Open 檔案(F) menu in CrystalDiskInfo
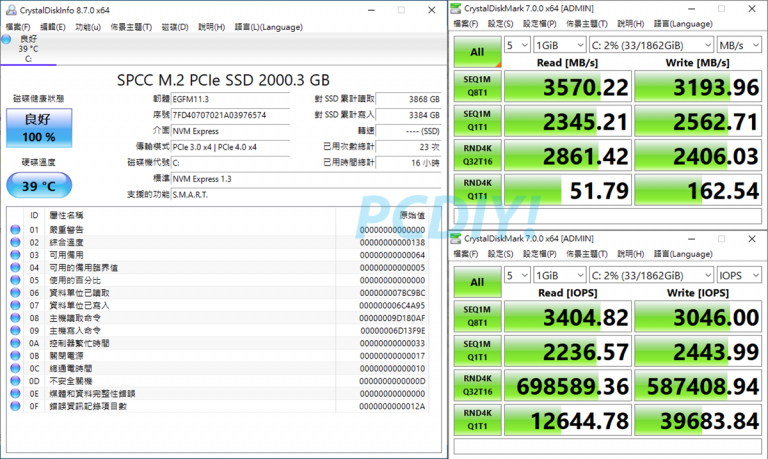This screenshot has height=459, width=768. pos(18,27)
